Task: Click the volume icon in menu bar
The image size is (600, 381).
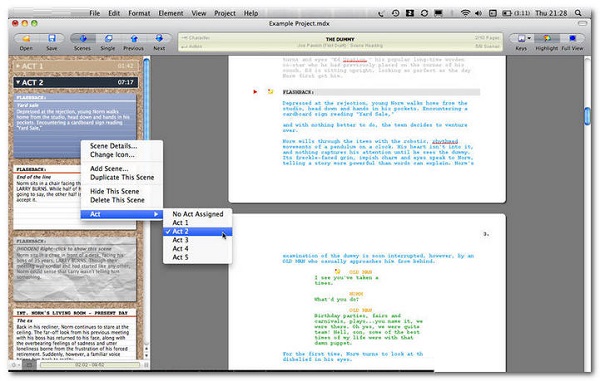Action: (x=478, y=13)
